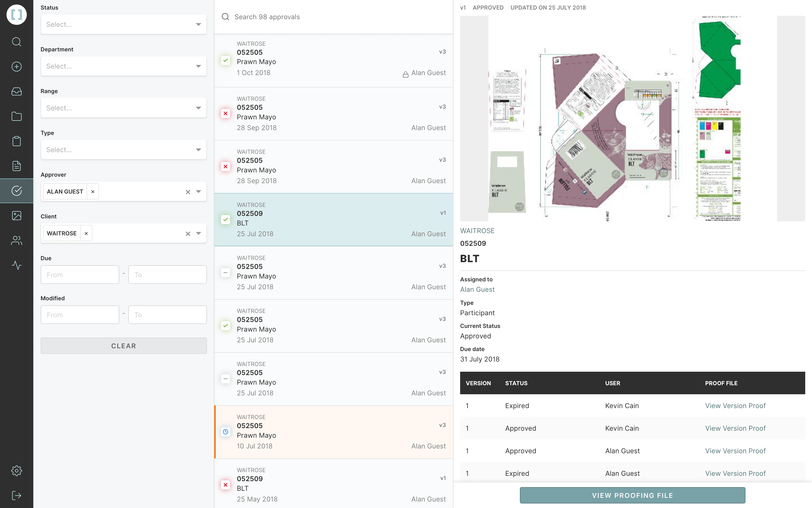Click the CLEAR filters button
This screenshot has width=812, height=508.
tap(123, 346)
